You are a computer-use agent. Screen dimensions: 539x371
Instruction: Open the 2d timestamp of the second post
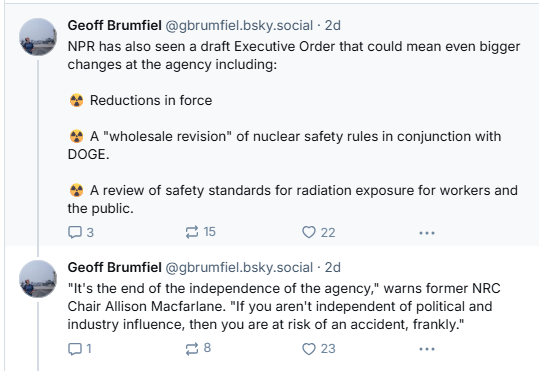pyautogui.click(x=333, y=268)
